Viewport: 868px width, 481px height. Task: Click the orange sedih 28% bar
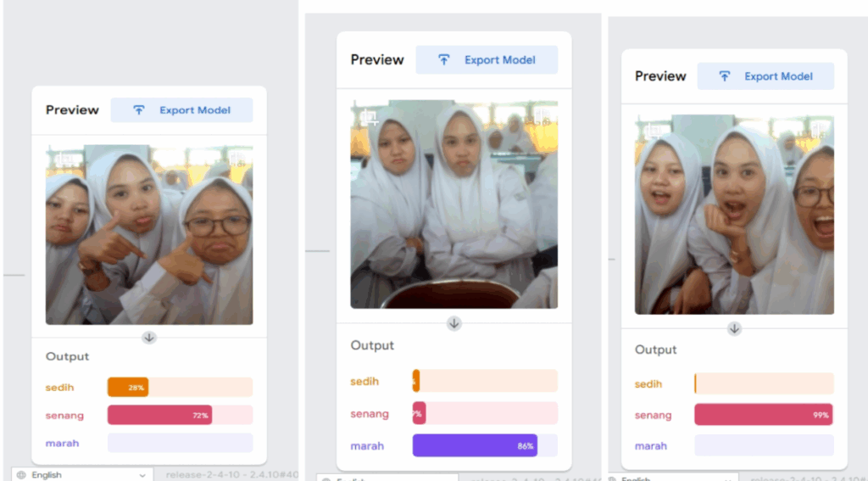click(x=128, y=388)
